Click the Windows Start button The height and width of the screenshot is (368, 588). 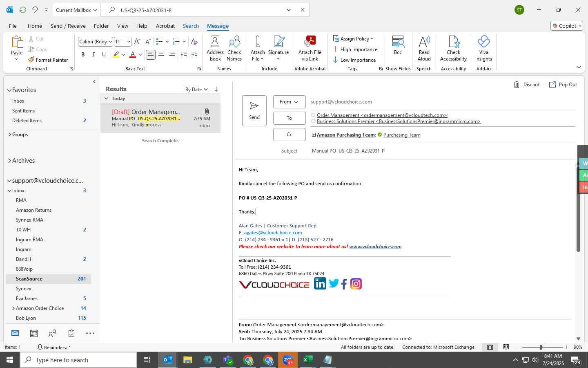pyautogui.click(x=10, y=360)
